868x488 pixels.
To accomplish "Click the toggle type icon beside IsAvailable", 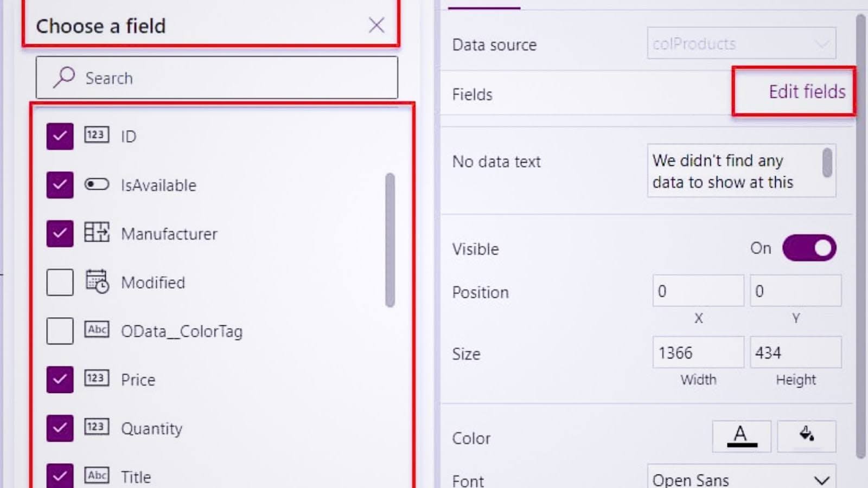I will pyautogui.click(x=97, y=185).
